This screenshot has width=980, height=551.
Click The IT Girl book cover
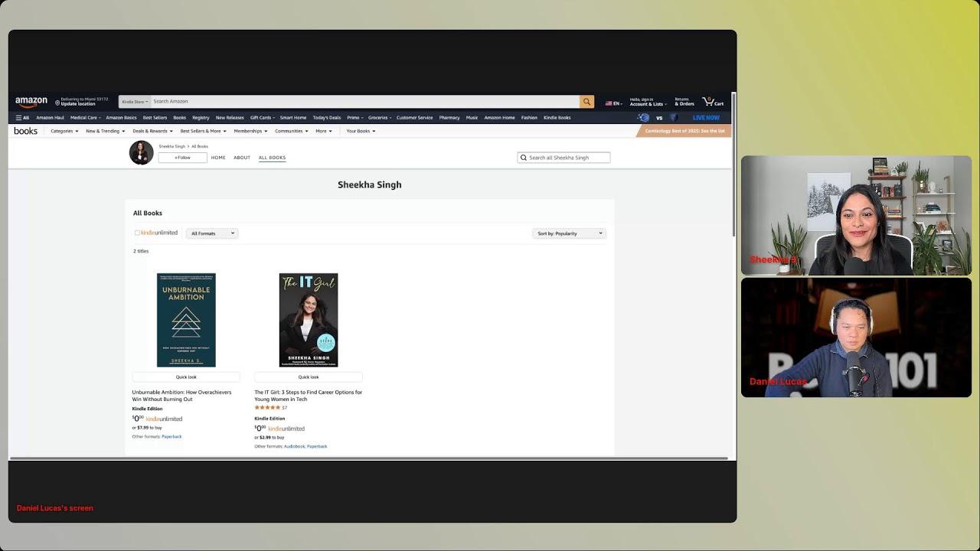[309, 320]
